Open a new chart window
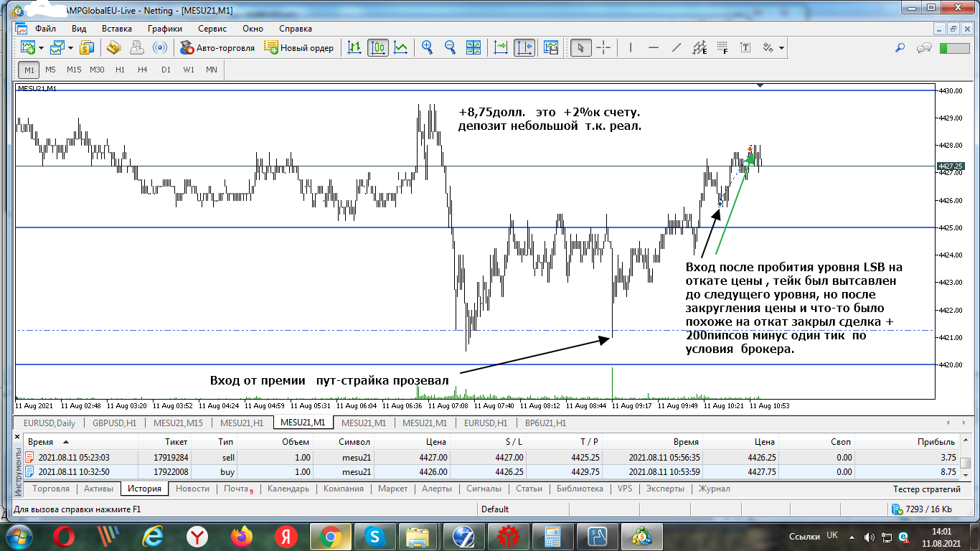 click(x=28, y=48)
